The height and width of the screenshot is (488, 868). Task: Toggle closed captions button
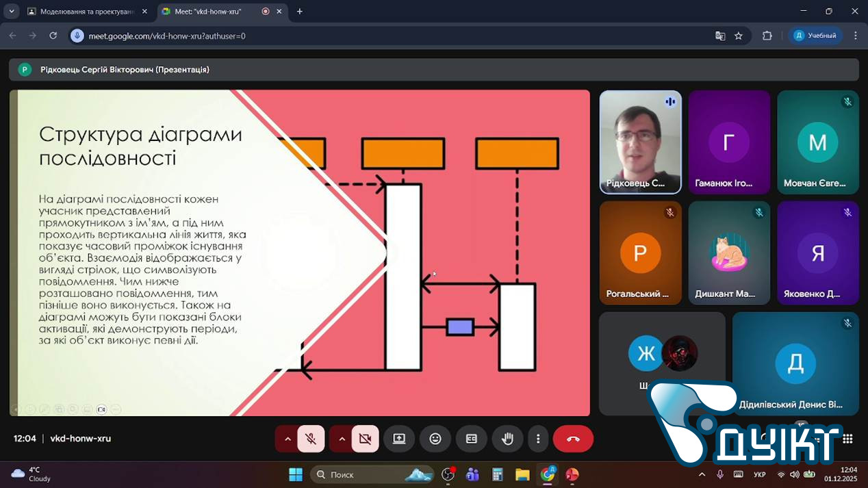472,439
